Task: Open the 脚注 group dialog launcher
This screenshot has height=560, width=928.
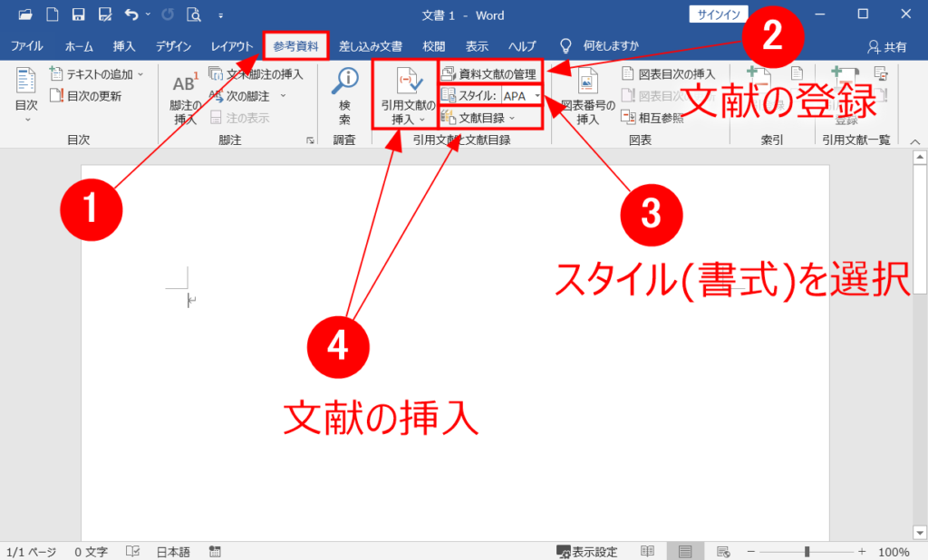Action: point(310,140)
